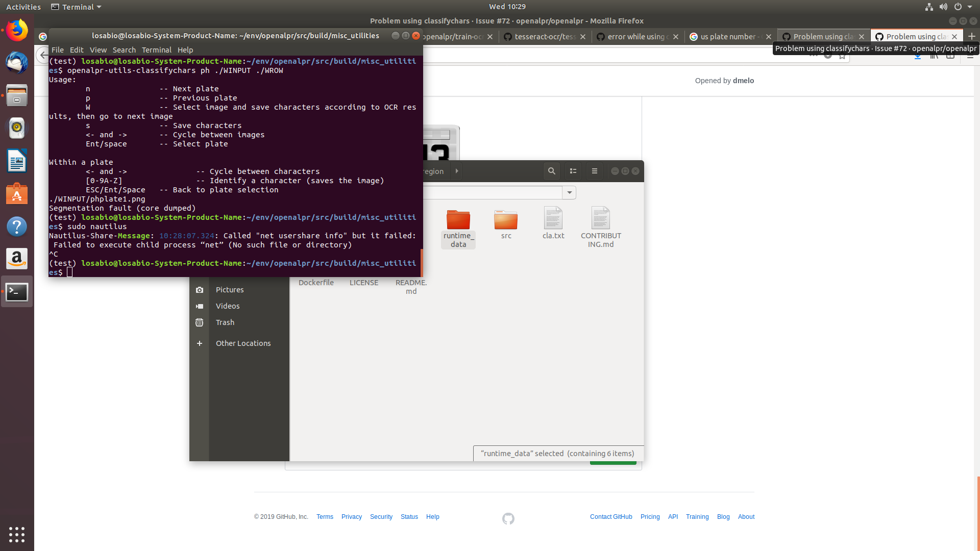Open Trash in the sidebar
The width and height of the screenshot is (980, 551).
click(x=225, y=322)
